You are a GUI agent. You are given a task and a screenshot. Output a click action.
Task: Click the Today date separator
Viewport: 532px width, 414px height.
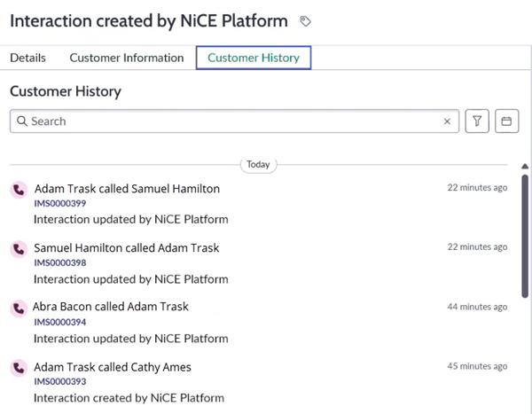(x=258, y=165)
